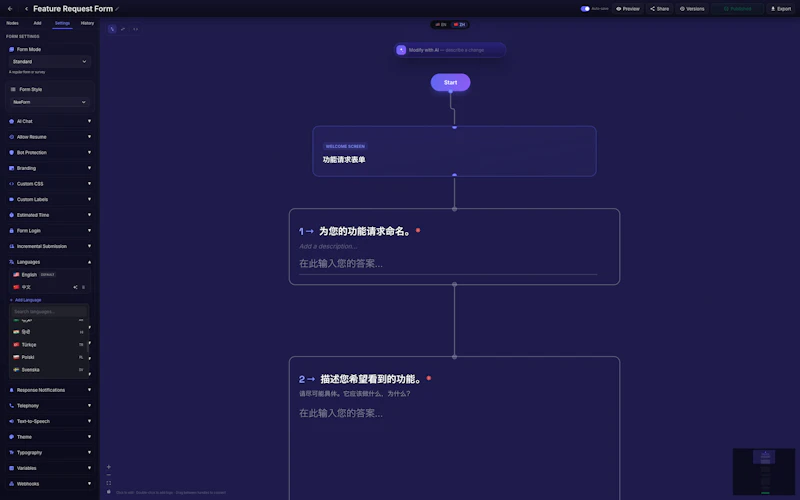Select English default language row
Viewport: 800px width, 500px height.
tap(49, 274)
